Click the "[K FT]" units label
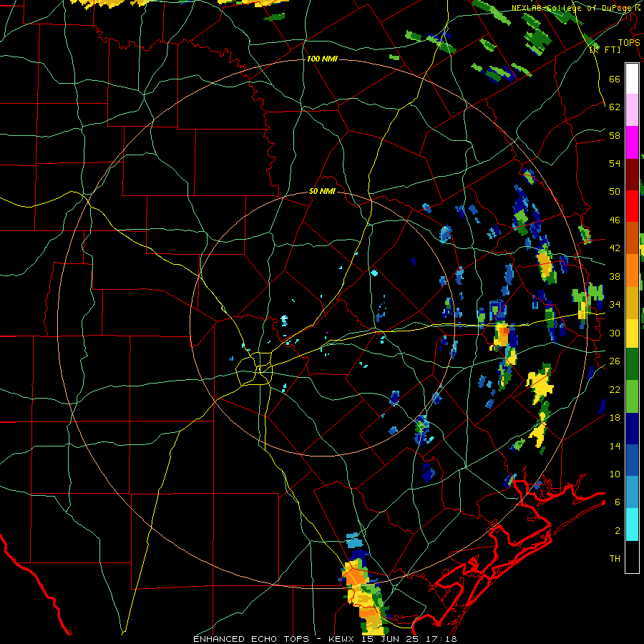 pos(605,49)
